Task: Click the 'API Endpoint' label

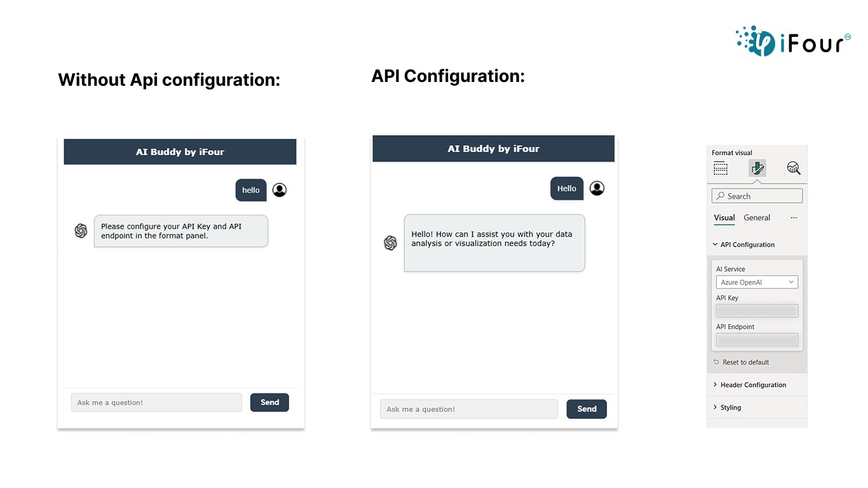Action: (735, 327)
